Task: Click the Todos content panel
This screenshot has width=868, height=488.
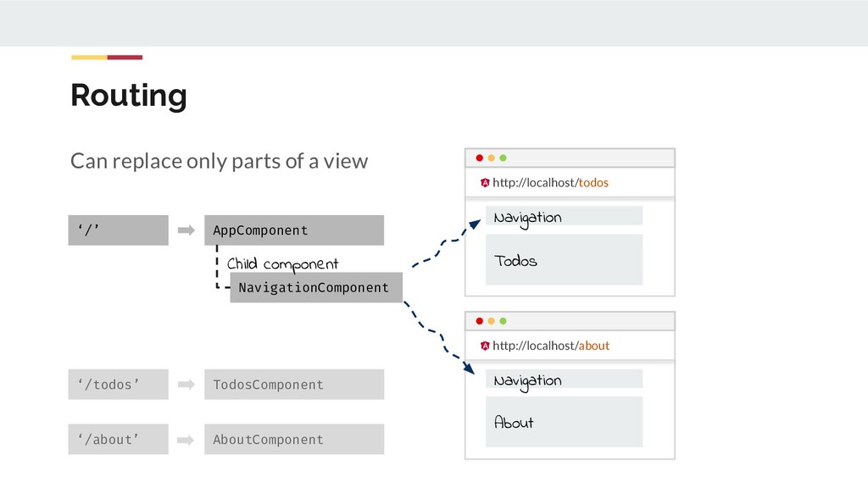Action: [564, 260]
